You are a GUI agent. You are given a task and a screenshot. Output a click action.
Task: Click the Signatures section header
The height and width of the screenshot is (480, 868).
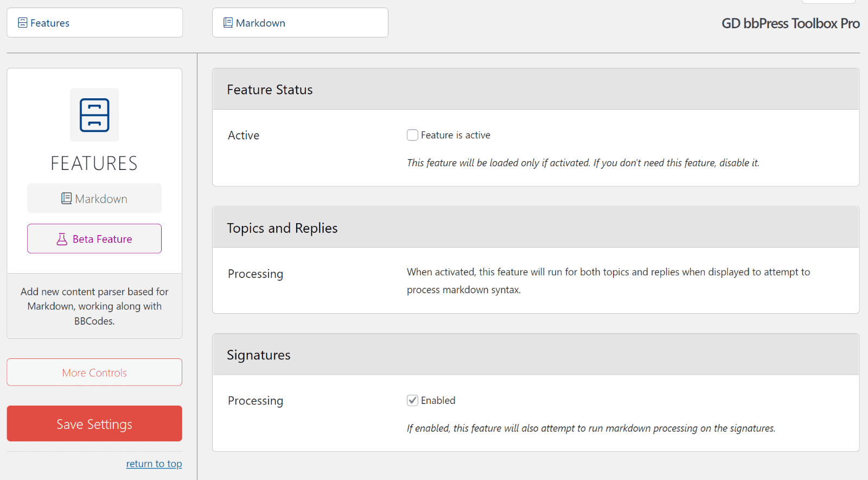[259, 354]
